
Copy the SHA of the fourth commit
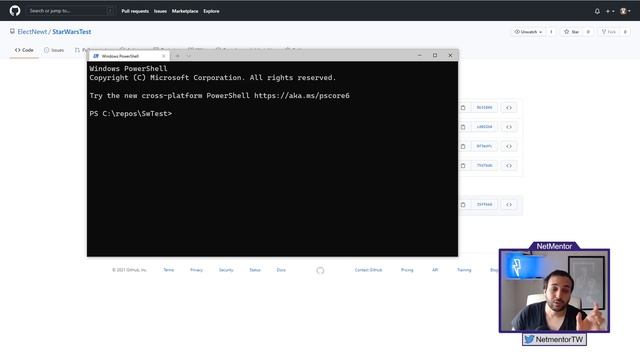(463, 166)
